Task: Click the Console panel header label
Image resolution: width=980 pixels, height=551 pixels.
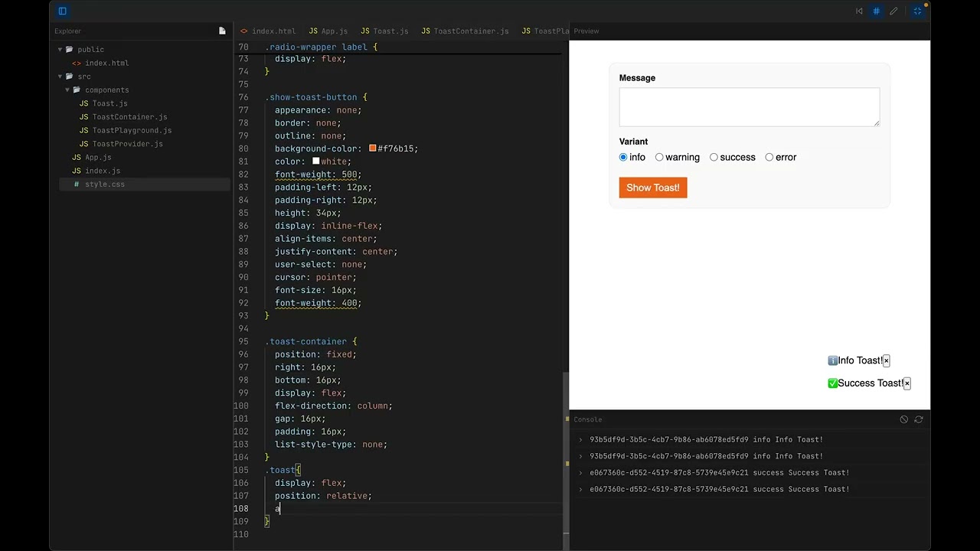Action: pyautogui.click(x=588, y=419)
